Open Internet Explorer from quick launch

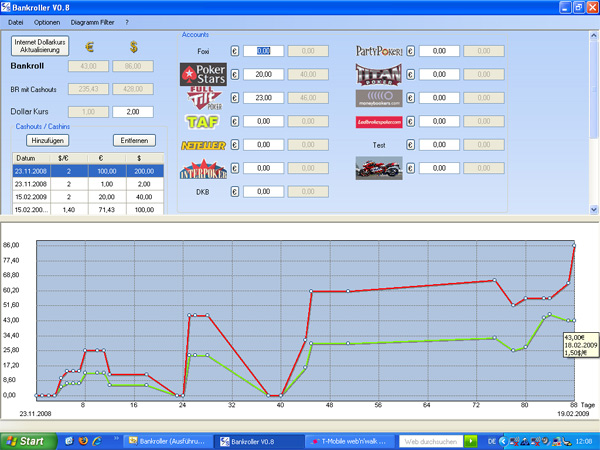(97, 441)
